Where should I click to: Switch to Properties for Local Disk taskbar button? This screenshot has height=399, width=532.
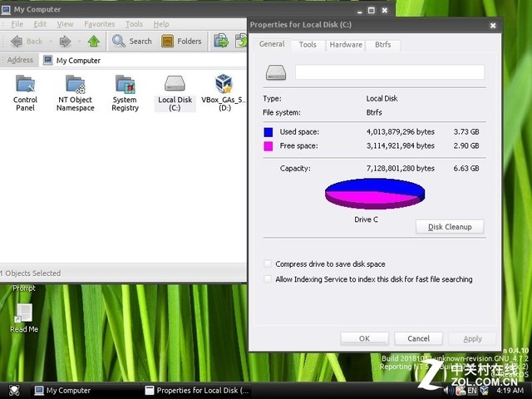click(x=199, y=391)
